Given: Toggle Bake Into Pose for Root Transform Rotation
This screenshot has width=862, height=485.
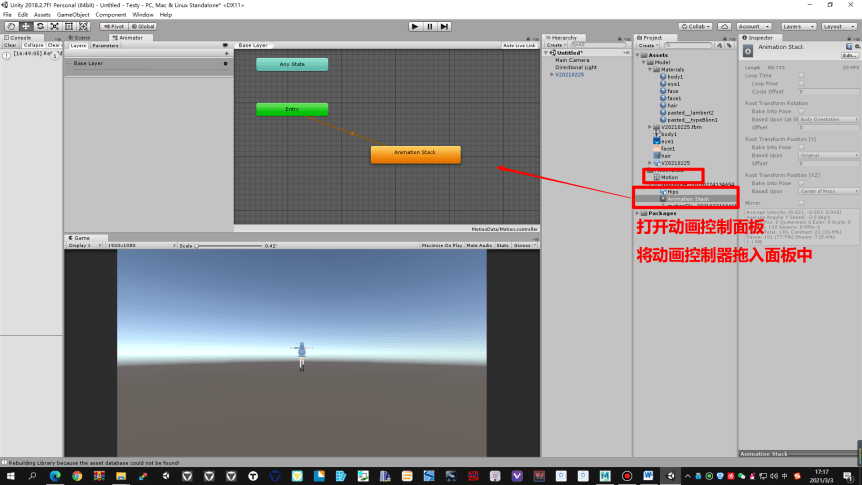Looking at the screenshot, I should 801,111.
